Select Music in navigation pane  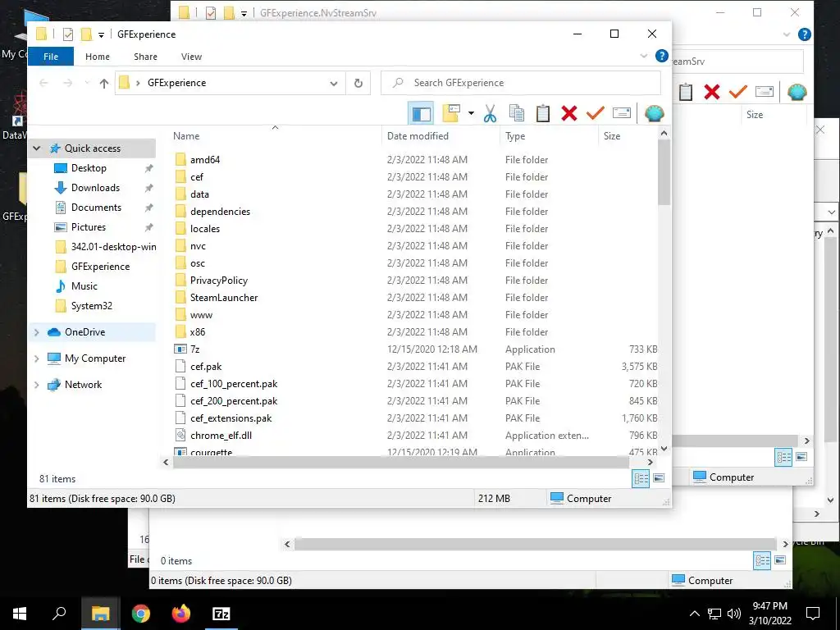(84, 286)
